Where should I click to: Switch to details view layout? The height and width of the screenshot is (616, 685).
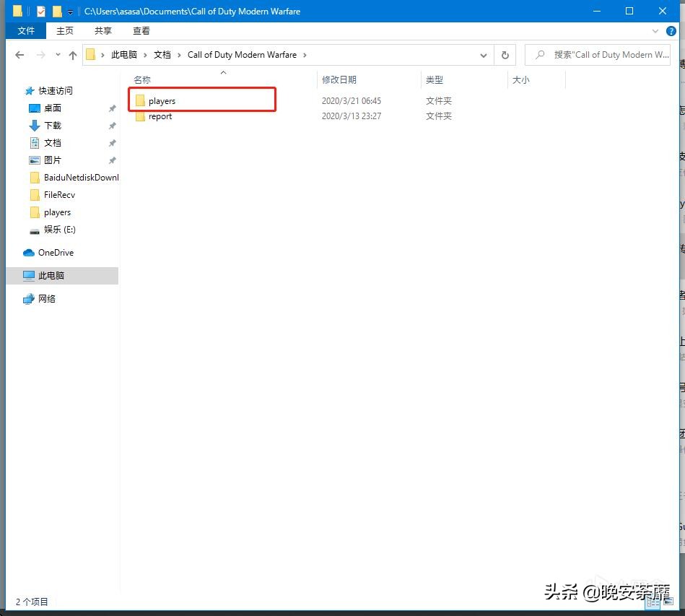click(650, 601)
